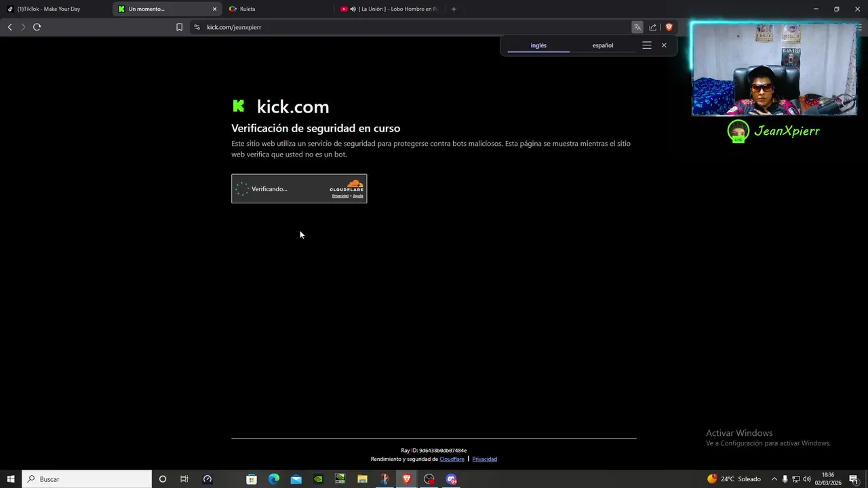Open the purple app with 9+ badge

452,479
